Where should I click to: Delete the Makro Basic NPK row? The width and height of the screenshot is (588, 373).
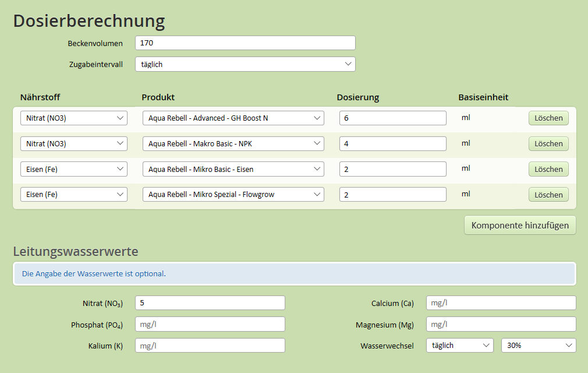coord(548,144)
